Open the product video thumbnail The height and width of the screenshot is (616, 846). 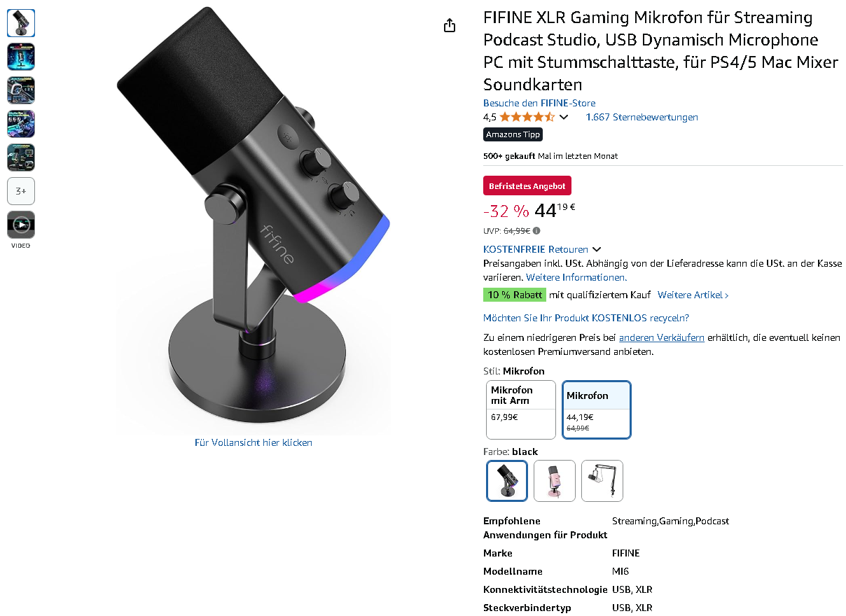21,225
